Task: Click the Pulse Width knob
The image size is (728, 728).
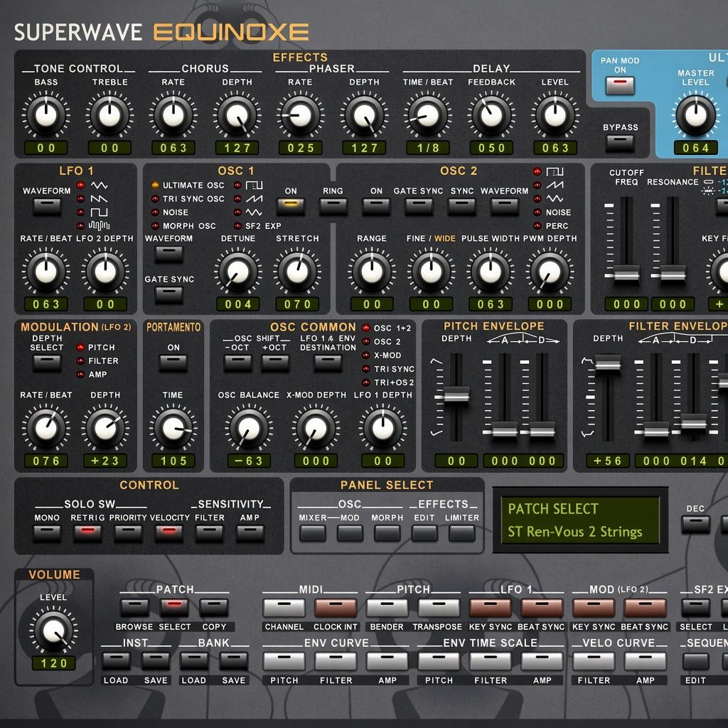Action: pos(491,272)
